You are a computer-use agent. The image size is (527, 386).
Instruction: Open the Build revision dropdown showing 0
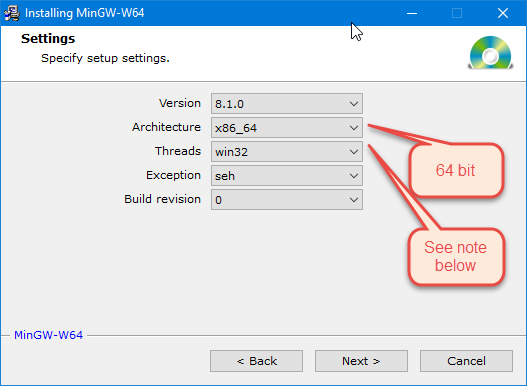pyautogui.click(x=287, y=200)
